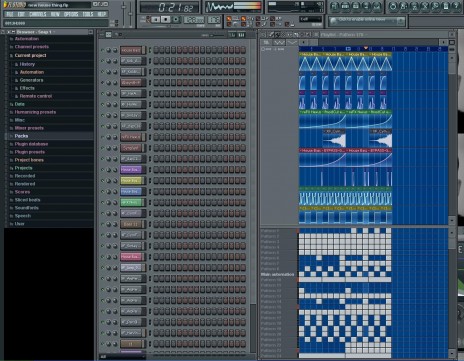Click the play button in transport
Image resolution: width=464 pixels, height=361 pixels.
coord(156,20)
